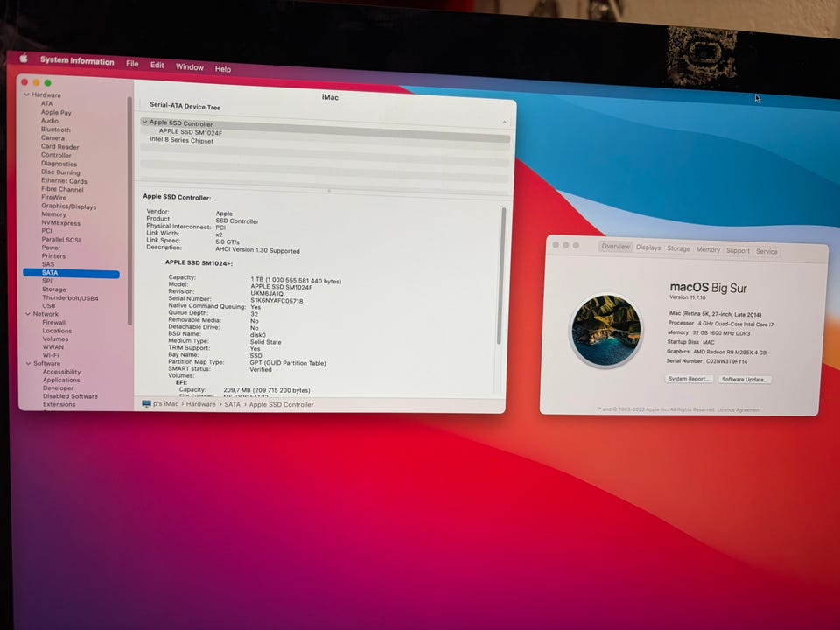Viewport: 840px width, 630px height.
Task: Open the Window menu
Action: (x=190, y=67)
